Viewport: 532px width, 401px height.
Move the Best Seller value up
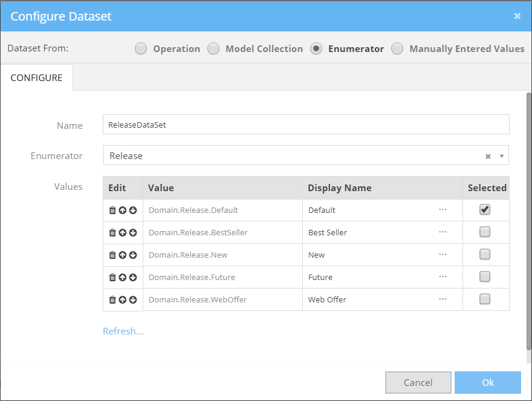click(x=123, y=232)
